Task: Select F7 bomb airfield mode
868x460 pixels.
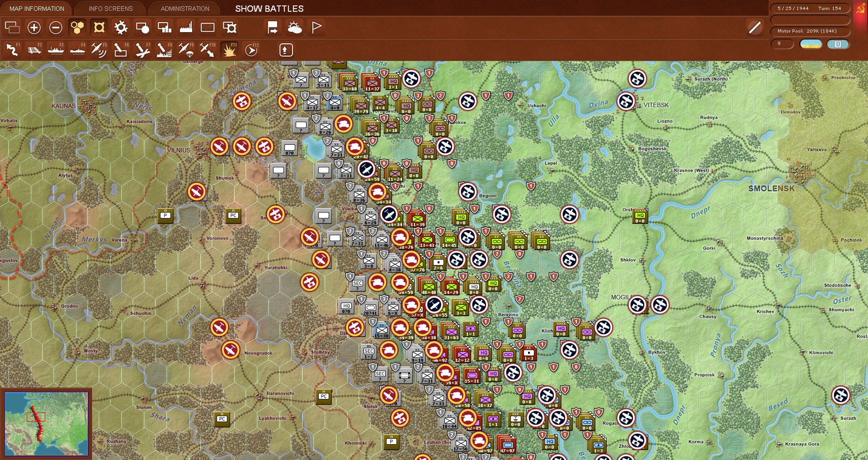Action: (142, 50)
